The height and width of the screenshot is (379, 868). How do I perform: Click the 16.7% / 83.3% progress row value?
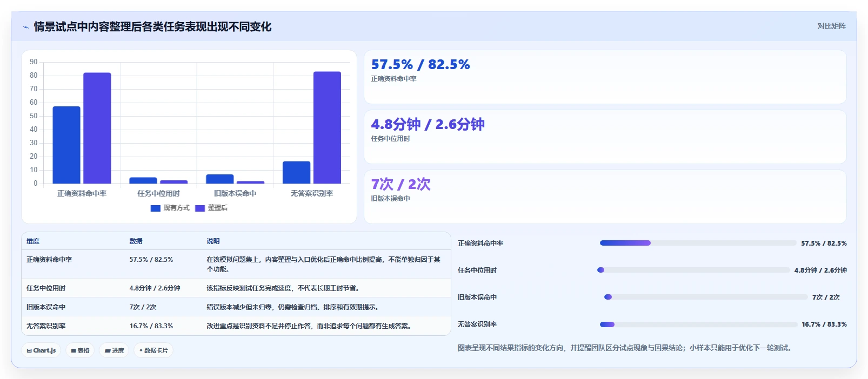(824, 324)
